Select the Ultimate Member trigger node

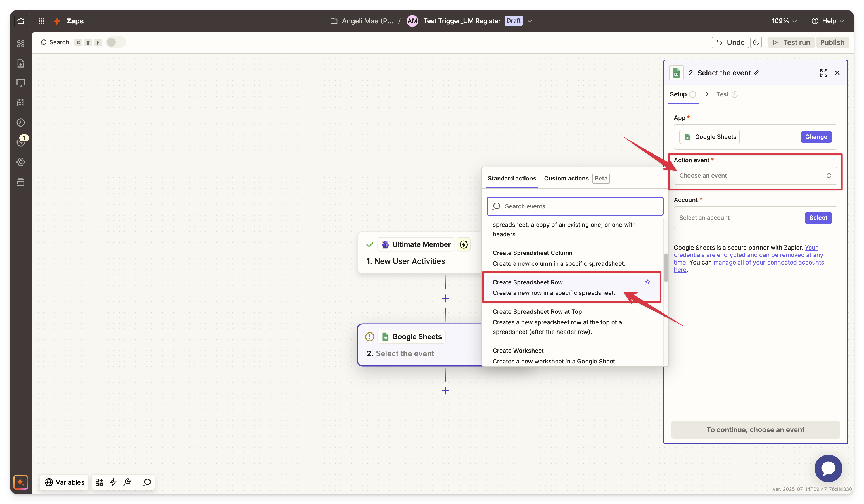tap(419, 253)
